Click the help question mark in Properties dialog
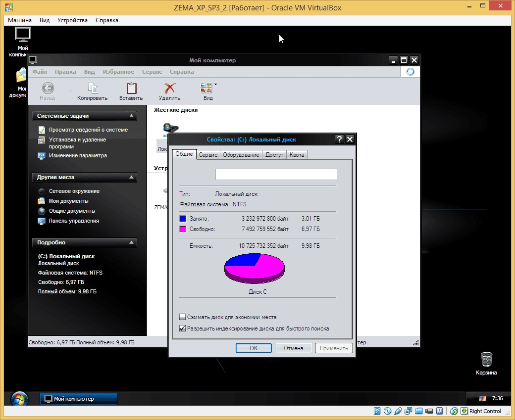The height and width of the screenshot is (420, 515). point(339,139)
